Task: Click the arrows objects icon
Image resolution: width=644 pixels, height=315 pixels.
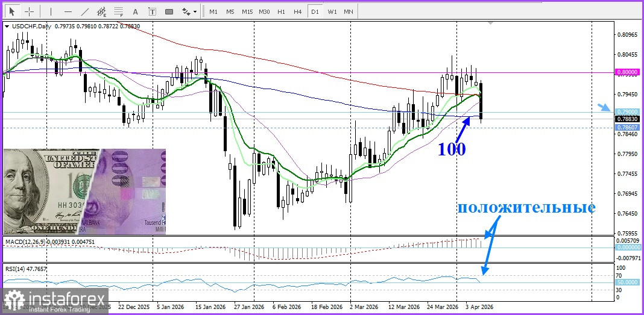Action: [186, 11]
